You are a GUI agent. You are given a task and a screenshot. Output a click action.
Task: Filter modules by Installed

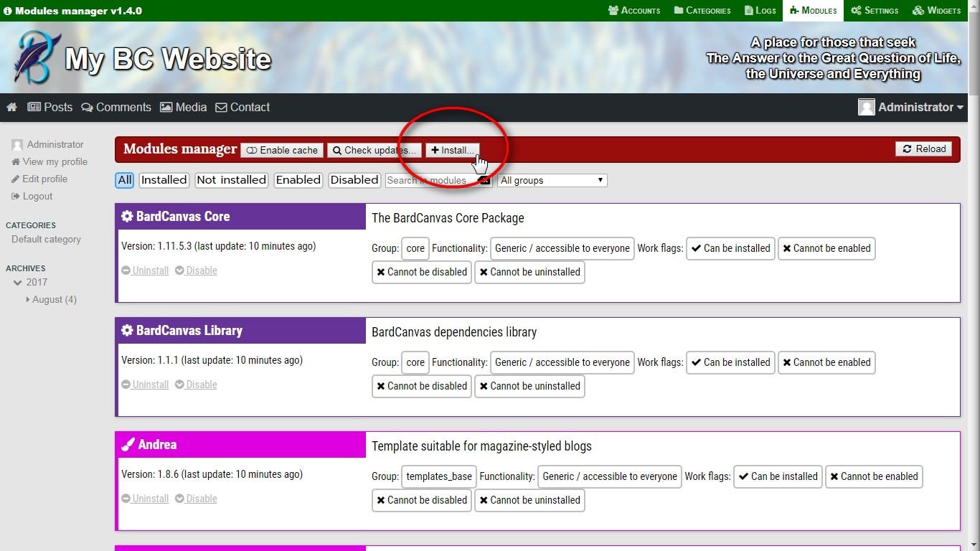click(164, 180)
